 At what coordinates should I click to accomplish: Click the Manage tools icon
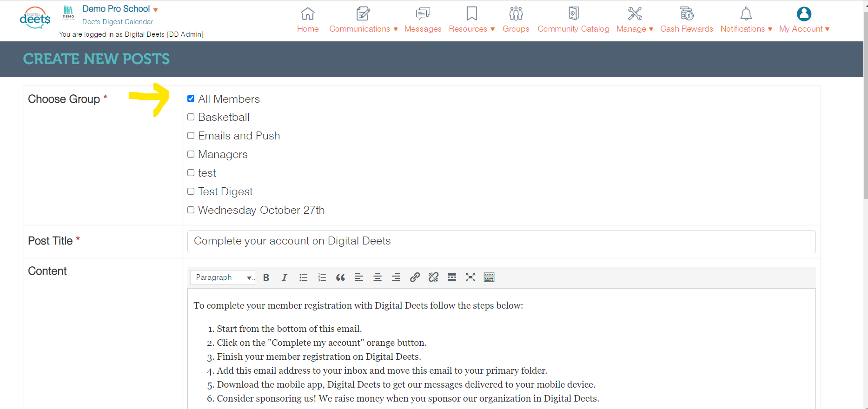(635, 13)
